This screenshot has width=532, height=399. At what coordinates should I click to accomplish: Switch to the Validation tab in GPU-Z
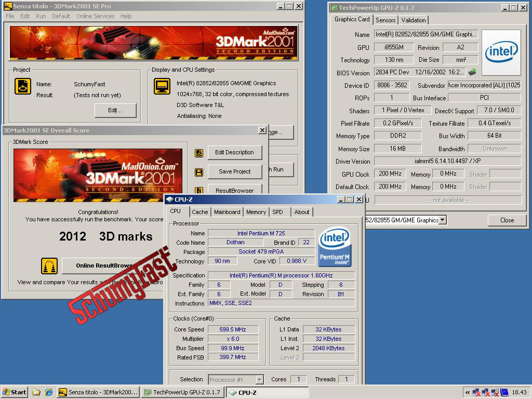(x=413, y=20)
